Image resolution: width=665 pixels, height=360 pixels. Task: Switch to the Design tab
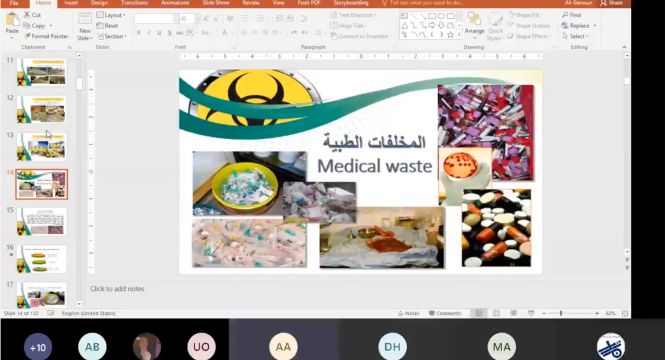point(99,3)
